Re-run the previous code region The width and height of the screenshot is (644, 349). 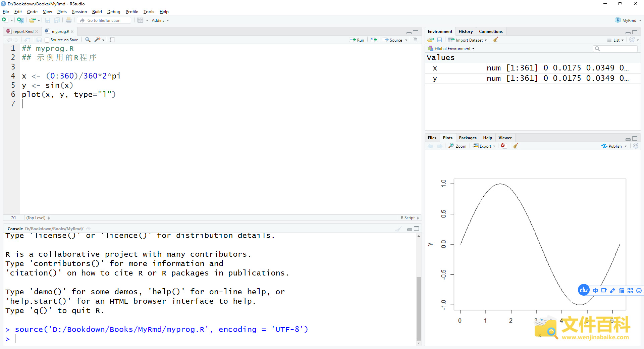click(x=374, y=40)
